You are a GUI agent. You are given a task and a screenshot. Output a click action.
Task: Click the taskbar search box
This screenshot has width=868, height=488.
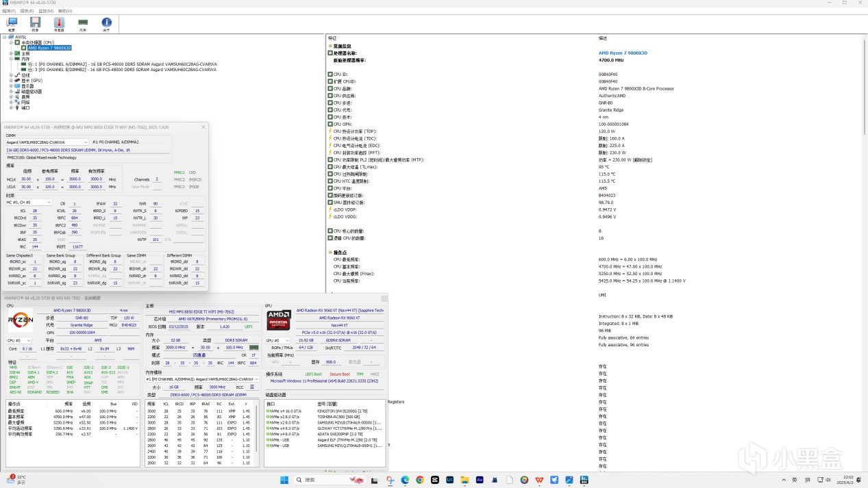click(332, 480)
